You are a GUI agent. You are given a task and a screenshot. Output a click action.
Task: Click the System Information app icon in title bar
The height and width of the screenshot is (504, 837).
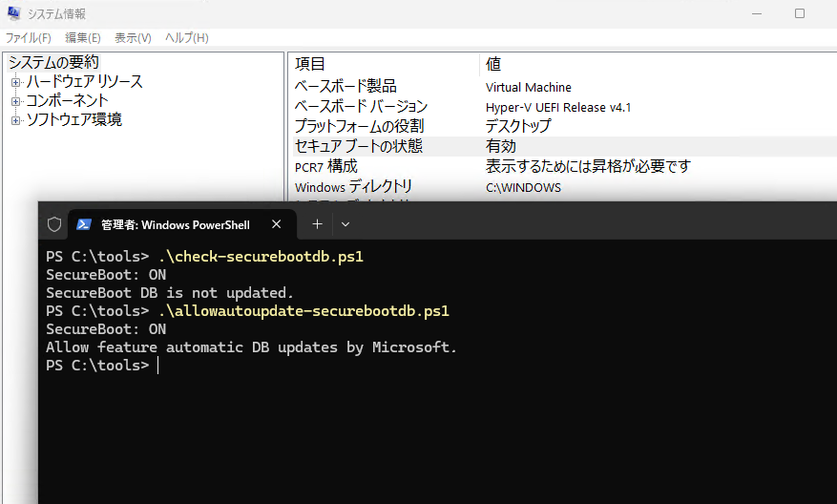[14, 12]
